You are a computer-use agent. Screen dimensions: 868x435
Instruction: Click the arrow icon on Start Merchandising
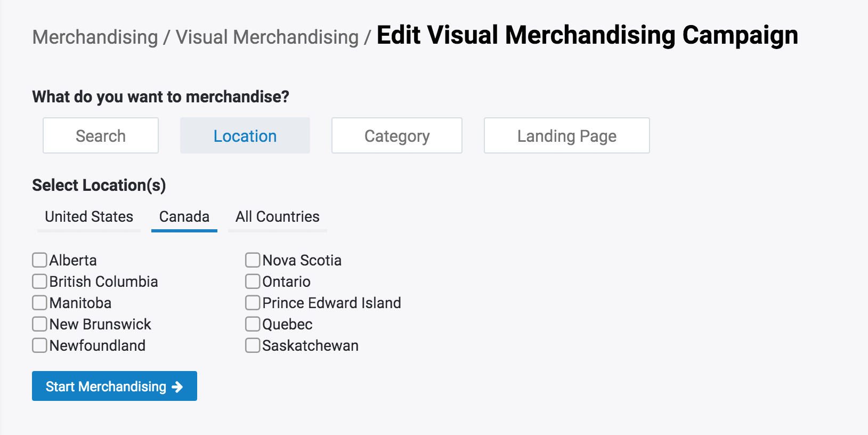[177, 387]
